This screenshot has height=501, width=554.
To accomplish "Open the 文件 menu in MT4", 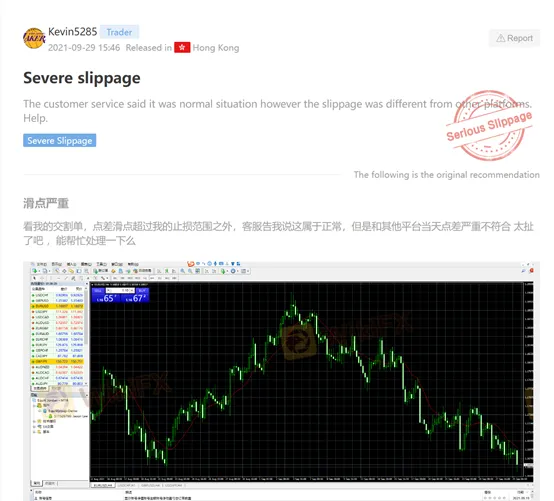I will tap(41, 264).
